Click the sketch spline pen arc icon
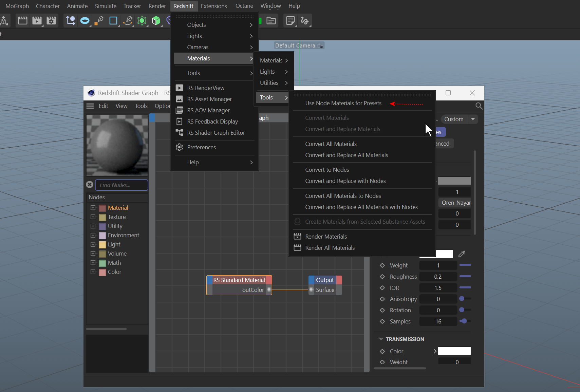The height and width of the screenshot is (392, 580). point(128,21)
